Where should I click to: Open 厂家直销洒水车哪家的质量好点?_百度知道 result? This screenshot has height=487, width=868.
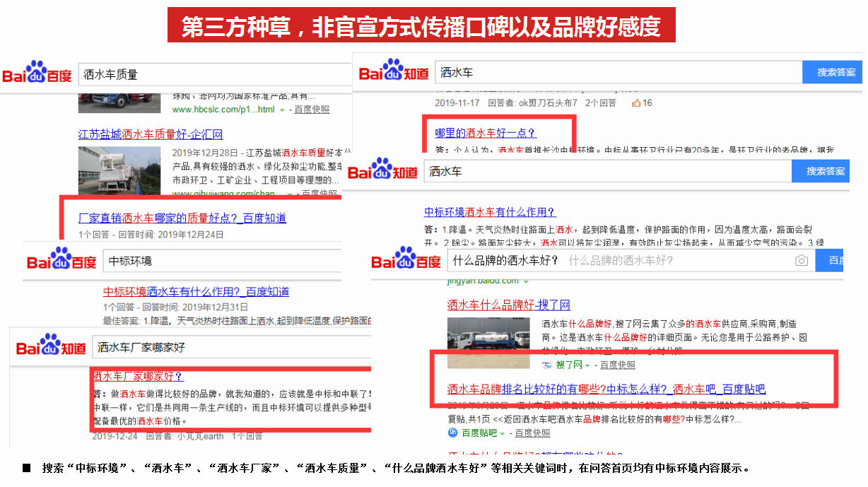click(182, 218)
